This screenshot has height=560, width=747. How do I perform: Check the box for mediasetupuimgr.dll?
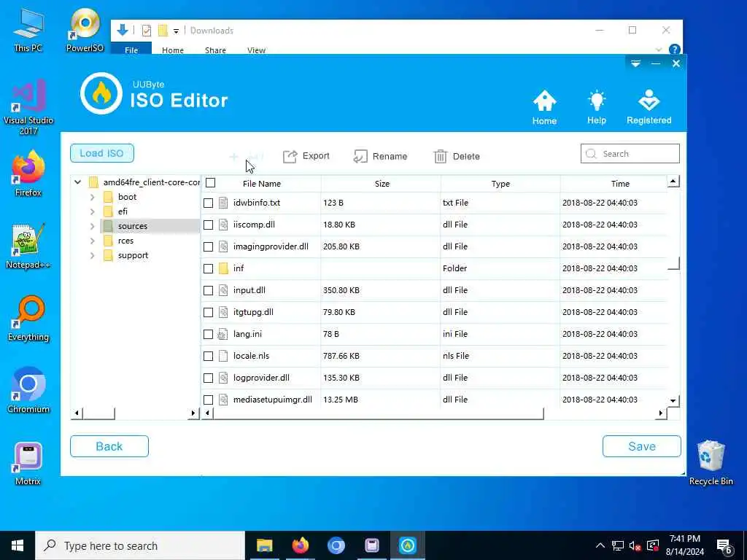[x=208, y=400]
